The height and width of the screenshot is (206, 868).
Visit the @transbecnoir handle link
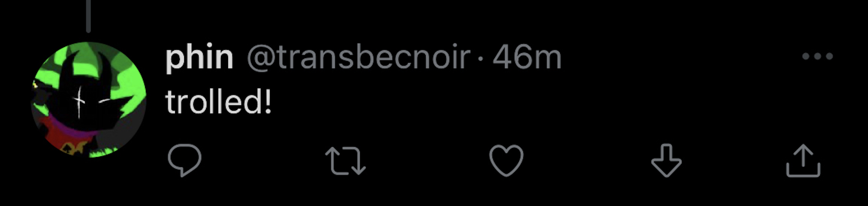(x=359, y=58)
